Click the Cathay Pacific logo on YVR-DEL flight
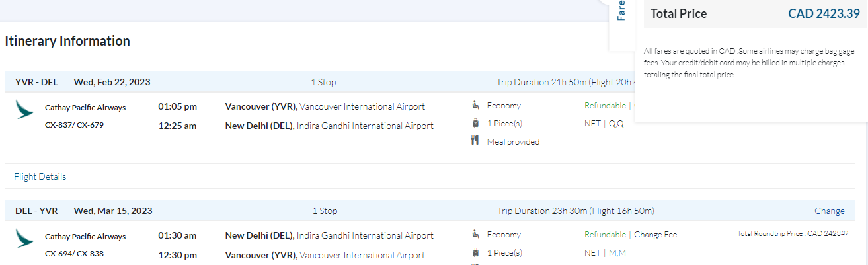Image resolution: width=868 pixels, height=265 pixels. [24, 110]
